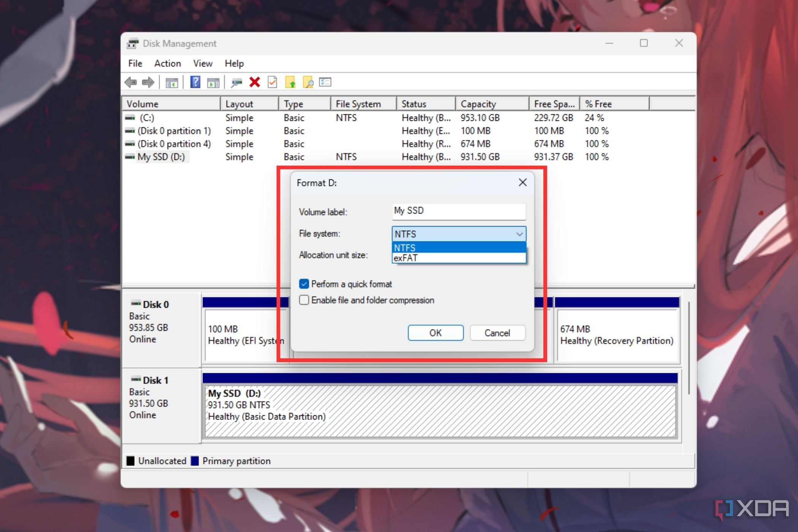798x532 pixels.
Task: Click the Forward arrow toolbar icon
Action: tap(148, 82)
